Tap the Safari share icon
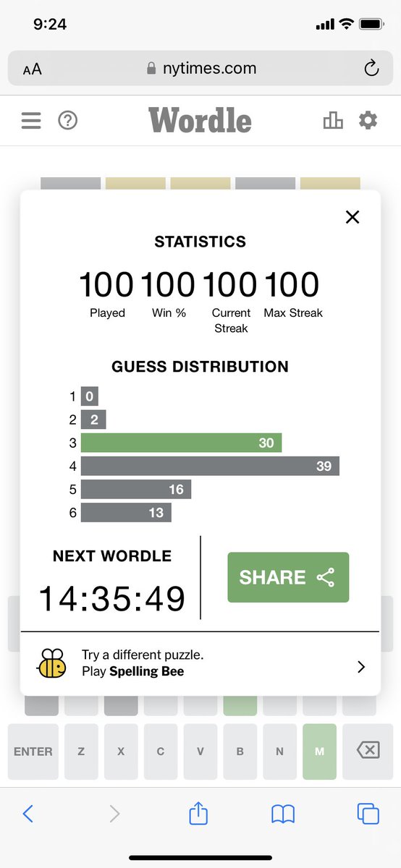The height and width of the screenshot is (868, 401). 198,814
